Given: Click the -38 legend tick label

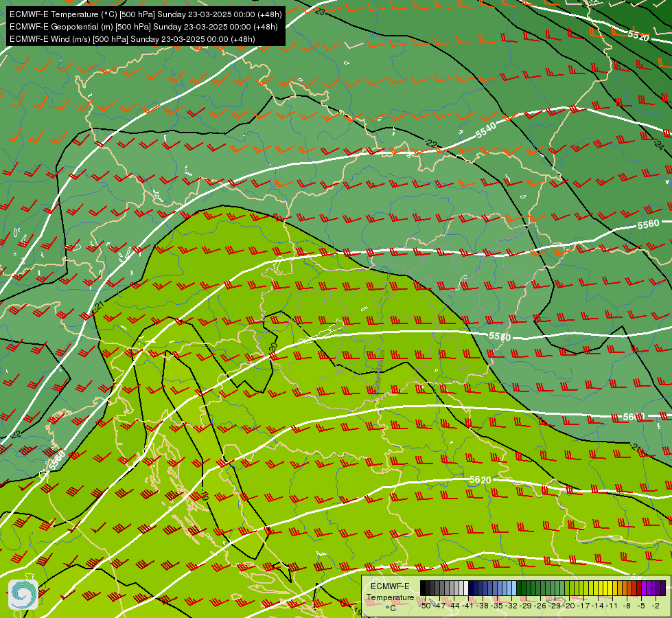Looking at the screenshot, I should coord(483,606).
